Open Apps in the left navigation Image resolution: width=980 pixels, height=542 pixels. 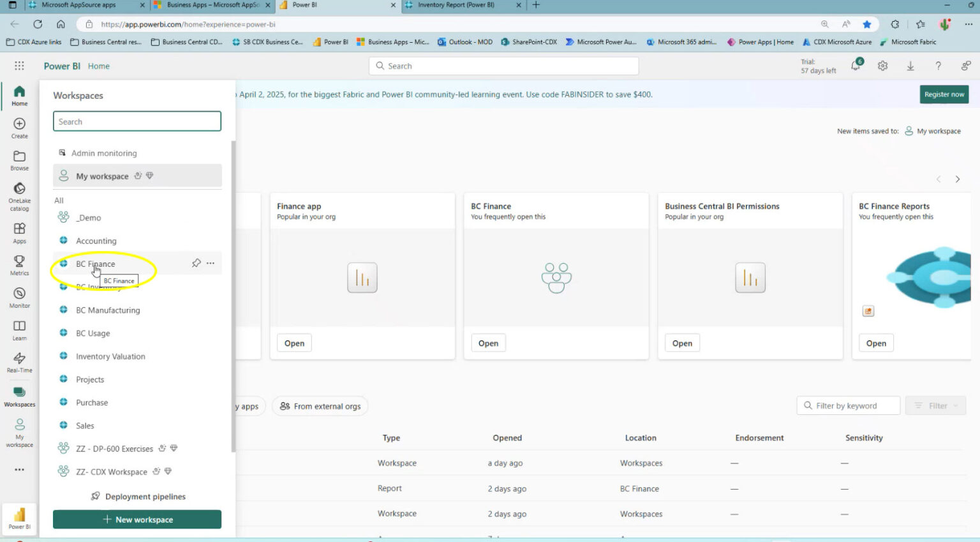[x=19, y=233]
